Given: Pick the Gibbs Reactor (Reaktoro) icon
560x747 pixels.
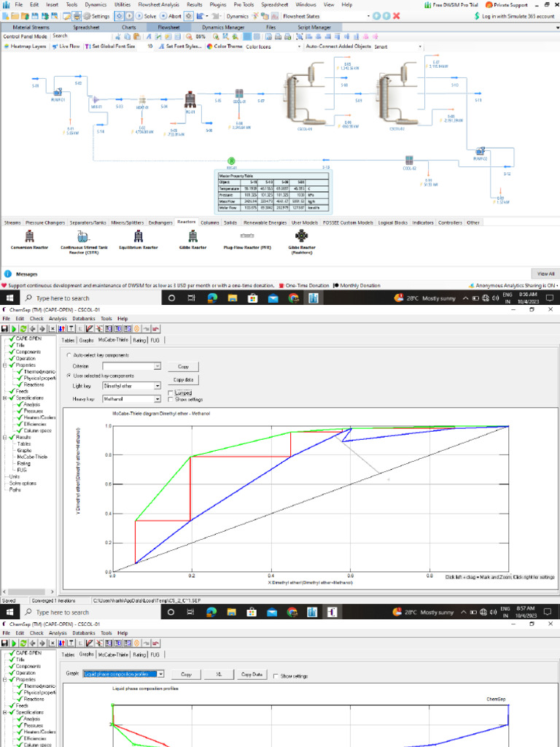Looking at the screenshot, I should click(x=301, y=236).
